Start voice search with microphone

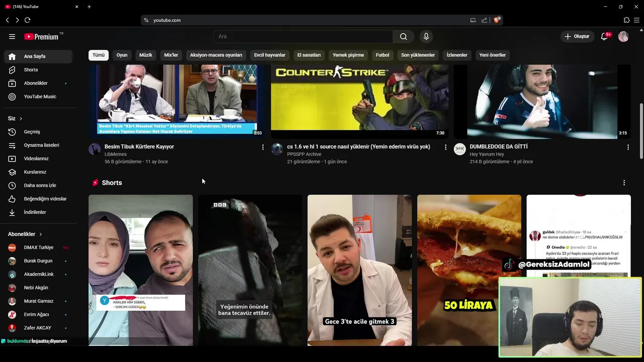click(426, 36)
